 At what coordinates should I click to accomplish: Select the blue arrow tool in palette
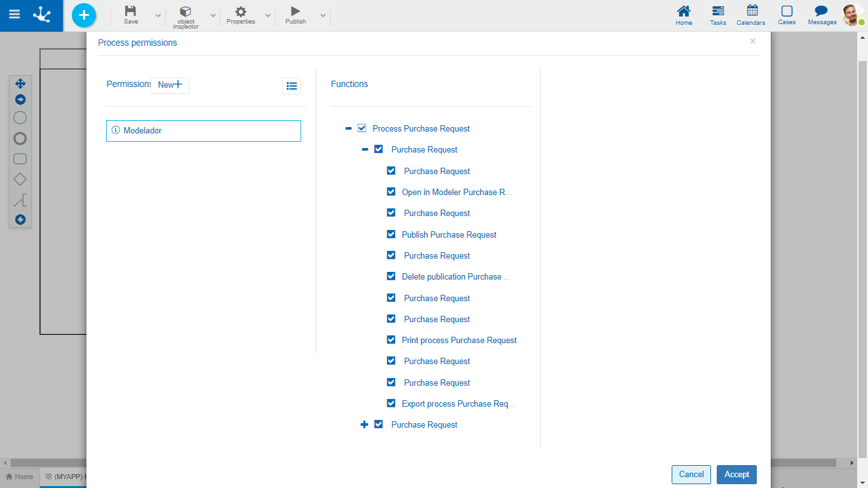pos(20,100)
